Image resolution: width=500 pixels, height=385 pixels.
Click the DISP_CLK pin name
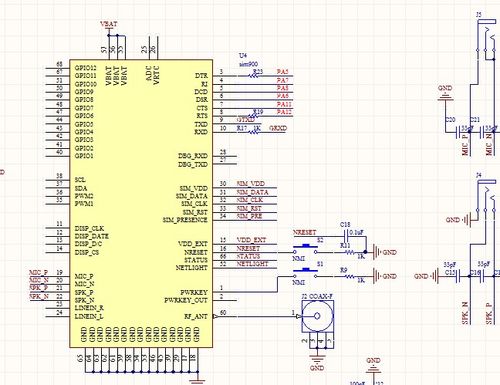(x=89, y=228)
